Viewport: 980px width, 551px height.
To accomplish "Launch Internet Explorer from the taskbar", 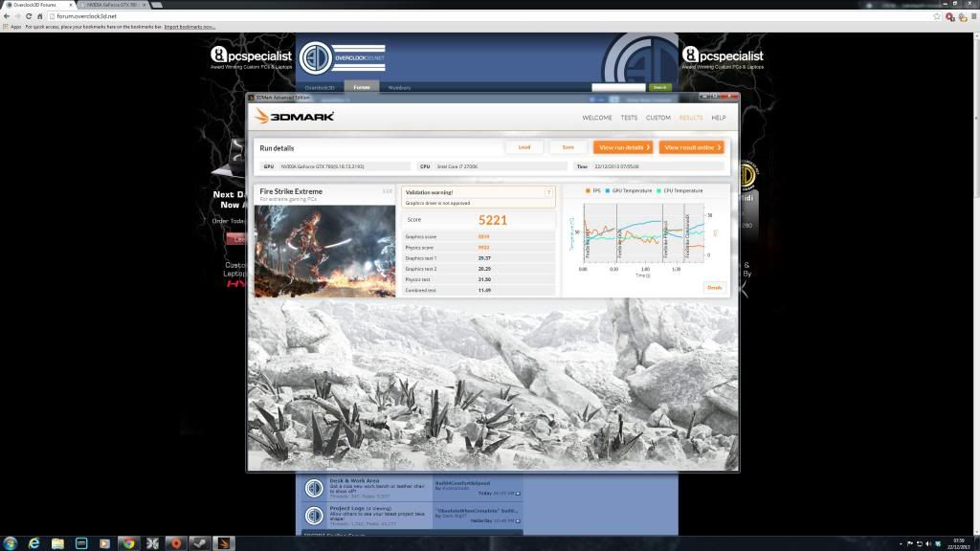I will click(33, 543).
